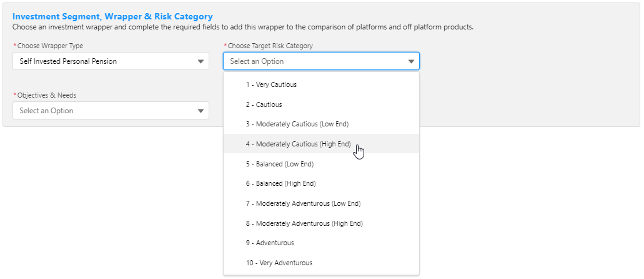Screen dimensions: 644x279
Task: Click the Objectives & Needs dropdown arrow
Action: (201, 111)
